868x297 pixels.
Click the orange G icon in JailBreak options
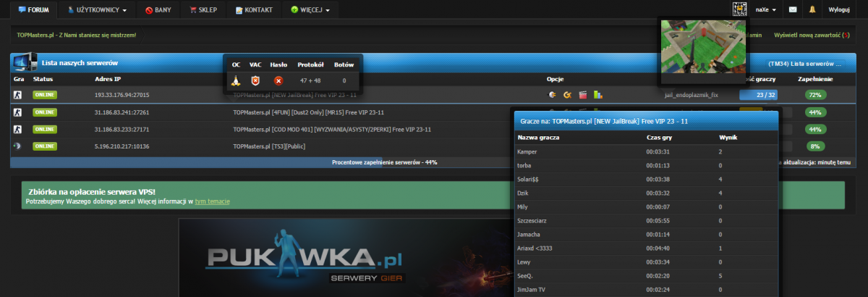568,94
